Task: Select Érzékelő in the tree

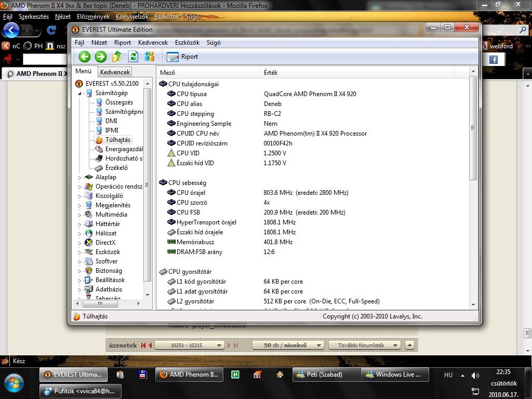Action: click(116, 168)
